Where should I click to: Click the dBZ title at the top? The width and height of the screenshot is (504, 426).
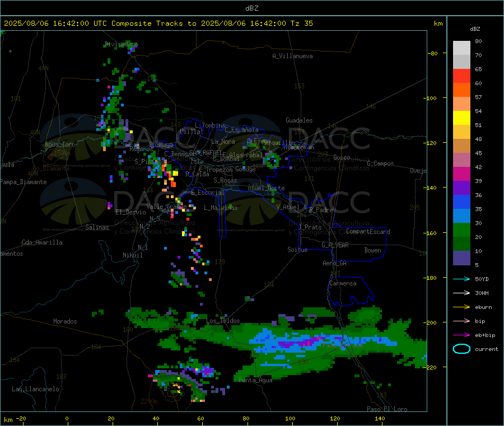coord(251,8)
